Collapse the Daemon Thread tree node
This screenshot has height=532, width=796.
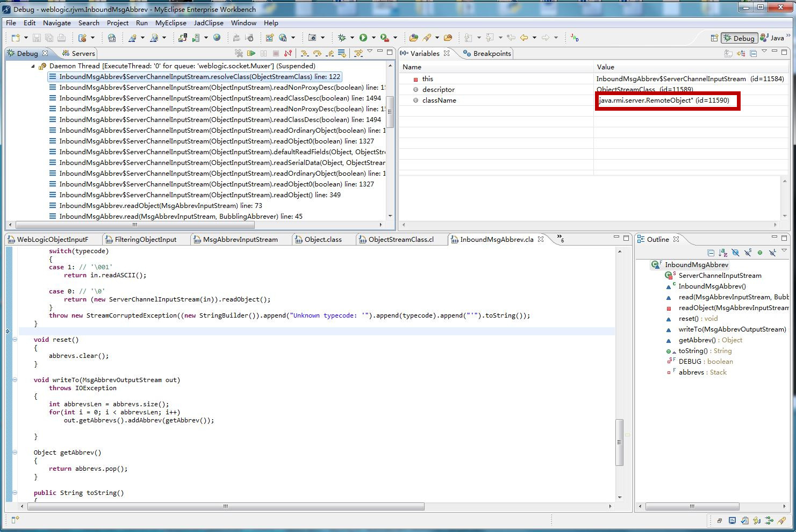[x=33, y=66]
